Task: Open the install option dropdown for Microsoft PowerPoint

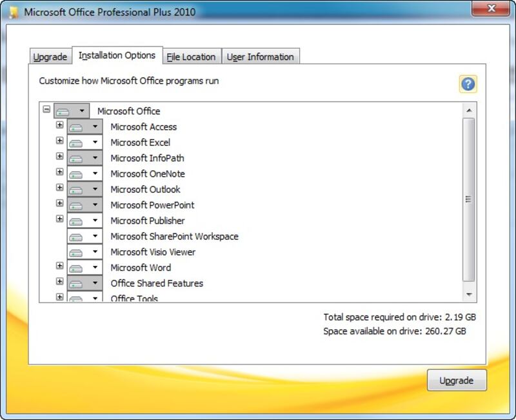Action: (x=95, y=205)
